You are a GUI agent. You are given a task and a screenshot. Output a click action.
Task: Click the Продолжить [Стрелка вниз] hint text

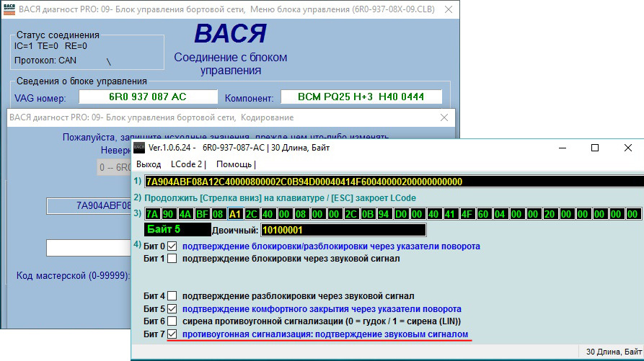pos(280,198)
